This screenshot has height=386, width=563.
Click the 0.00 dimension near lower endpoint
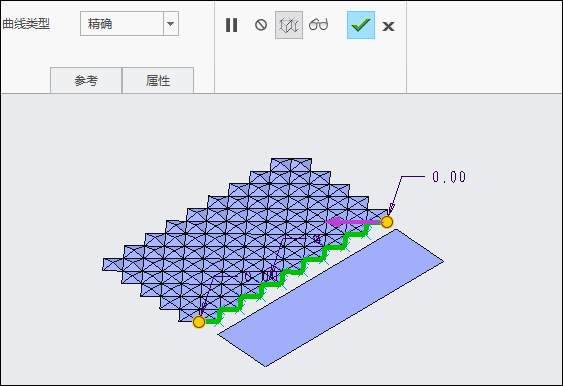[261, 277]
